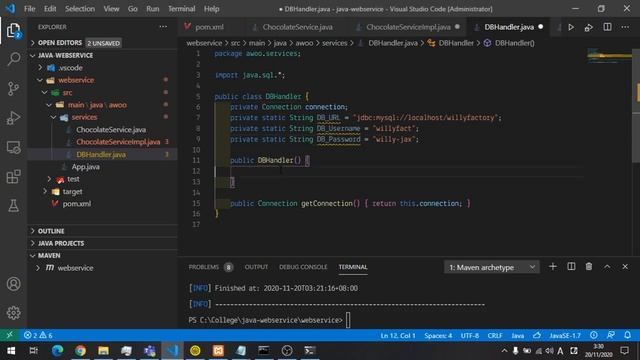
Task: Open the Search view in activity bar
Action: pos(13,59)
